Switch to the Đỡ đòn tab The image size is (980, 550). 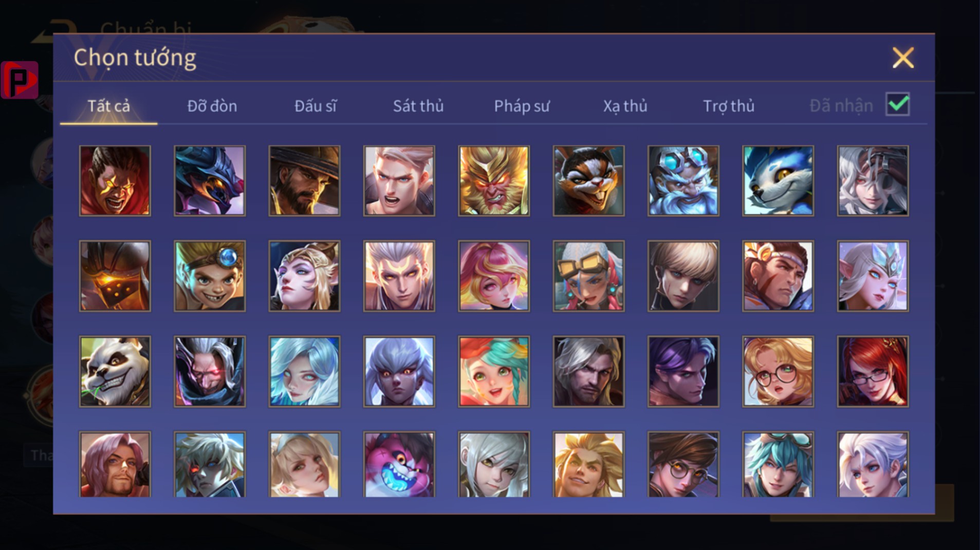(x=212, y=106)
